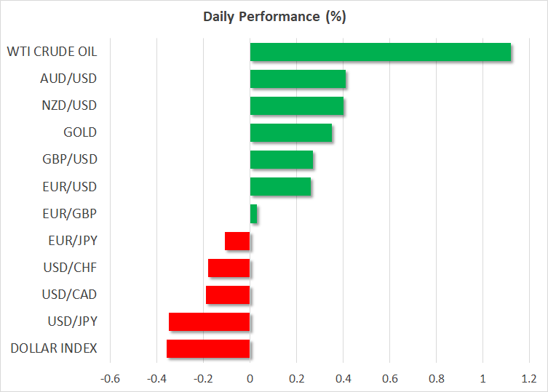Click the EUR/GBP category label

click(71, 214)
